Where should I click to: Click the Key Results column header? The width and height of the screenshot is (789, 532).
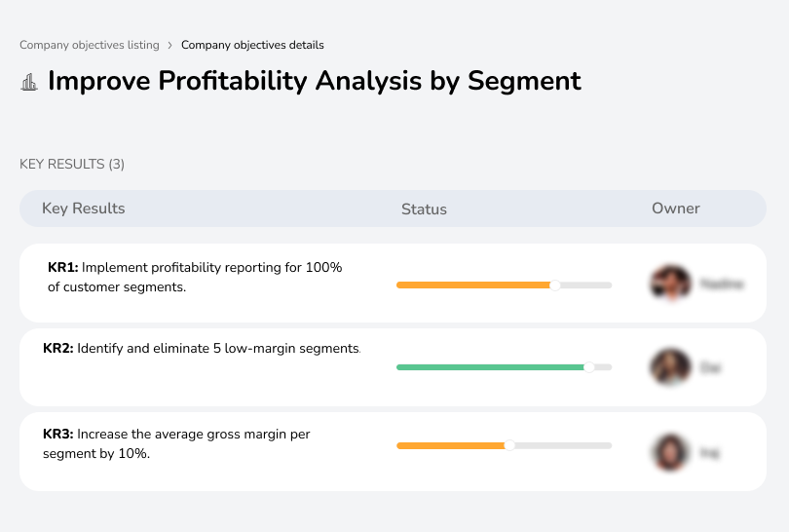click(x=84, y=209)
